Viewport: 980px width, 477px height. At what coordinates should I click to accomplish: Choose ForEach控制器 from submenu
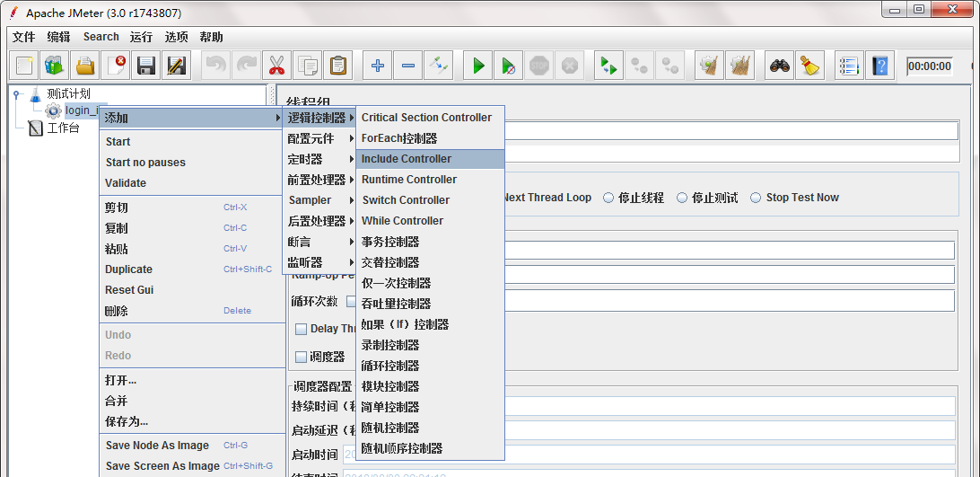coord(430,138)
